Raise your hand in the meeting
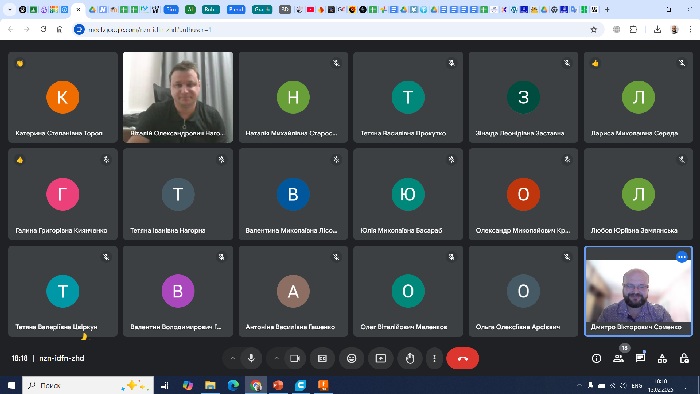The image size is (700, 394). click(x=410, y=358)
